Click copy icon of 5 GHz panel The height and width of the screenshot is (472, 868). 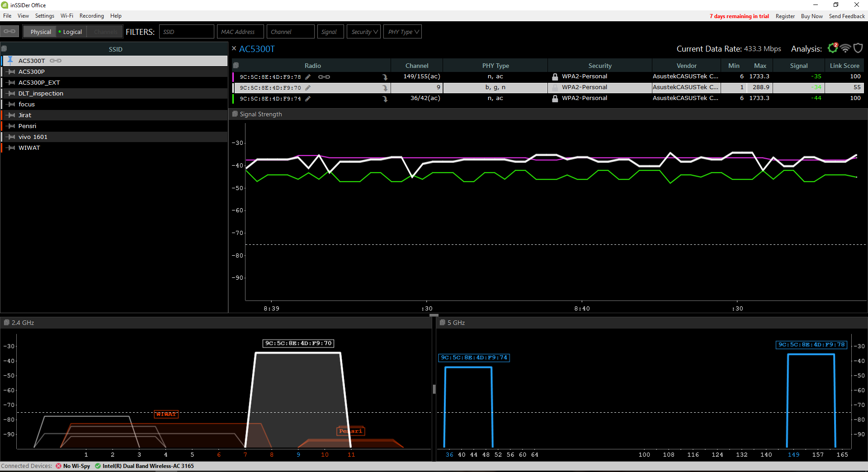coord(442,323)
